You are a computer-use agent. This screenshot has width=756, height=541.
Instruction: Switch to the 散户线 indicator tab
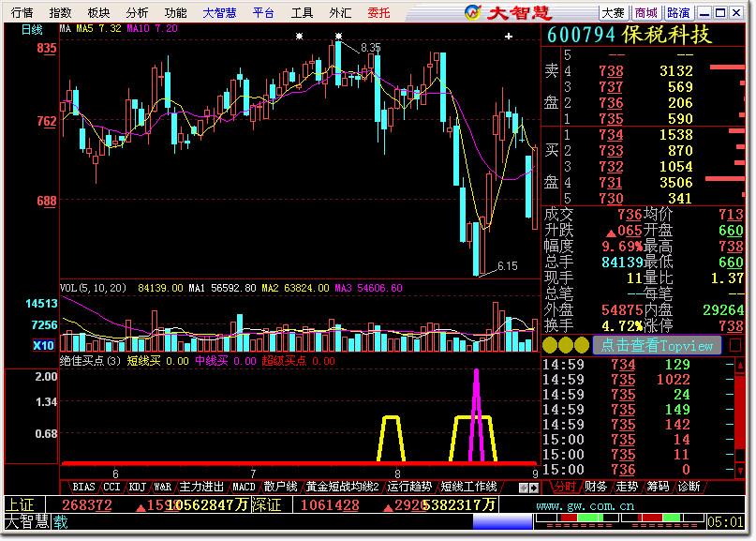280,487
